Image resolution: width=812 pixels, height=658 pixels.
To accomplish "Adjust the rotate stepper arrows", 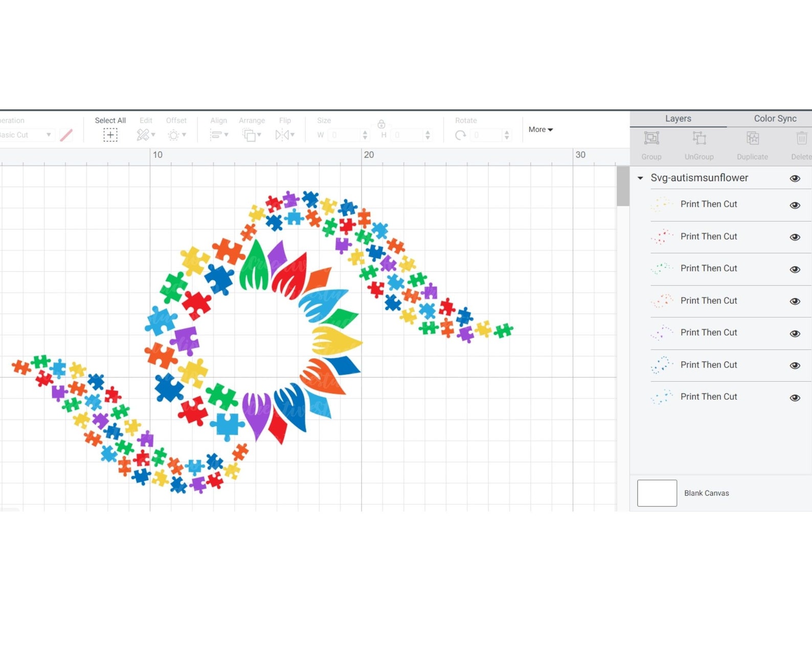I will tap(507, 135).
